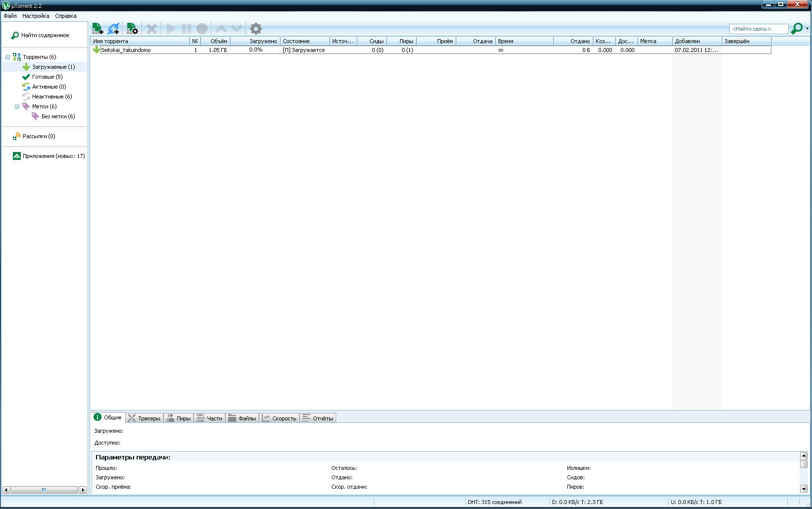Click the Move Up Queue arrow
The height and width of the screenshot is (509, 812).
click(x=221, y=29)
